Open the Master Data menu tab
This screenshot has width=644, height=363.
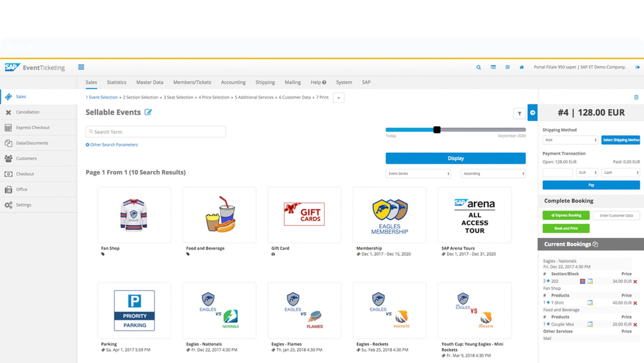click(150, 82)
